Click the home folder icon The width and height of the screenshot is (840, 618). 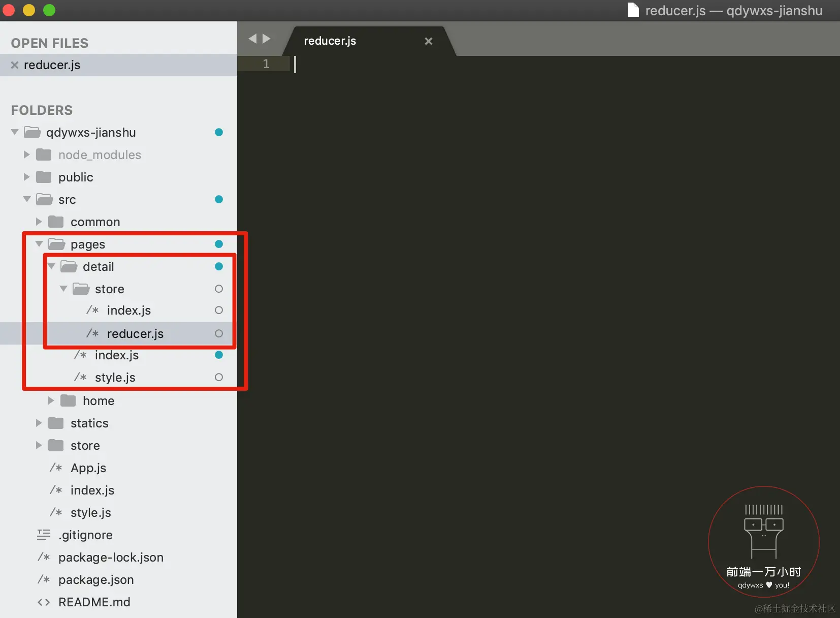click(68, 400)
